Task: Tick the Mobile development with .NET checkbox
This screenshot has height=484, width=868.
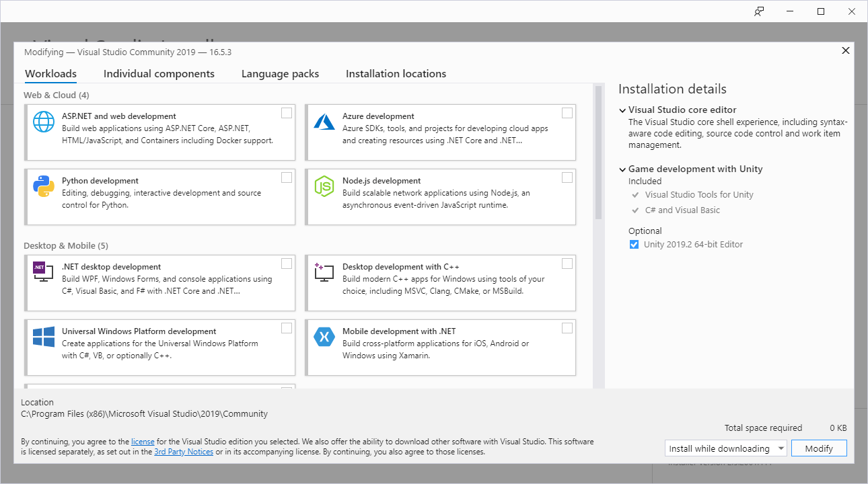Action: (567, 328)
